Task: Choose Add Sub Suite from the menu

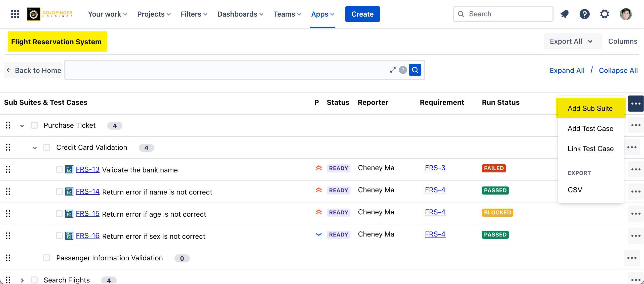Action: (x=590, y=108)
